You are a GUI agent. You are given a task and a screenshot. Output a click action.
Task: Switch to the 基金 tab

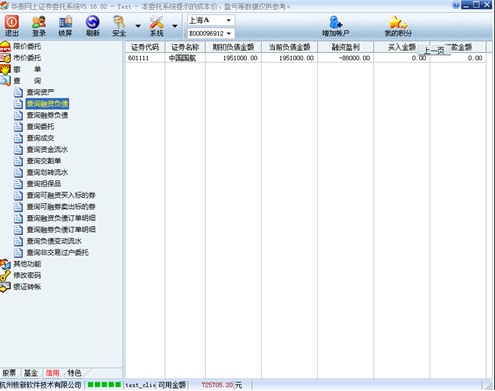click(31, 373)
